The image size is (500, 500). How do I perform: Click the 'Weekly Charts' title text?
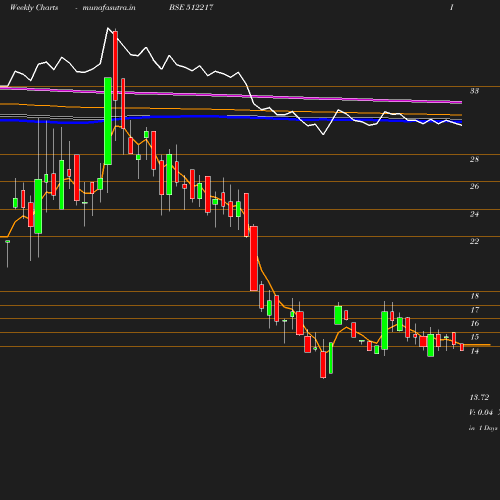[x=34, y=7]
